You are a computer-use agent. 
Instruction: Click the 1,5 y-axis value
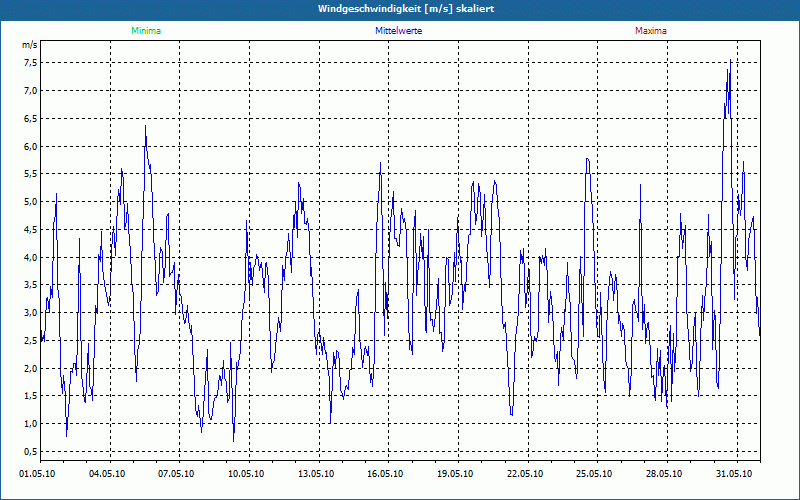[x=31, y=396]
